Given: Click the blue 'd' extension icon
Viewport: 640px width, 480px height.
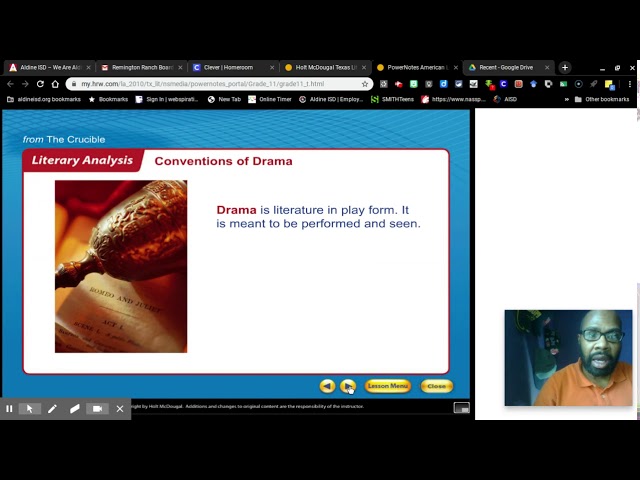Looking at the screenshot, I should (x=444, y=84).
